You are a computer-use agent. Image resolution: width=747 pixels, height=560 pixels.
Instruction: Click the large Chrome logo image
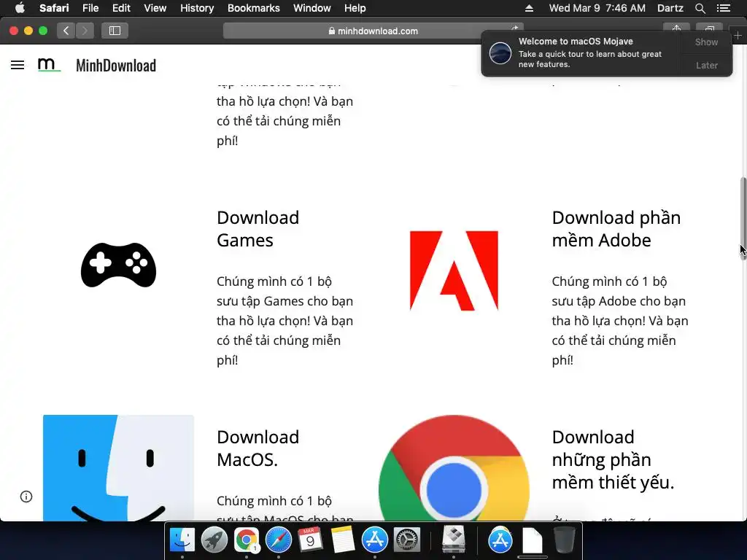click(x=454, y=467)
